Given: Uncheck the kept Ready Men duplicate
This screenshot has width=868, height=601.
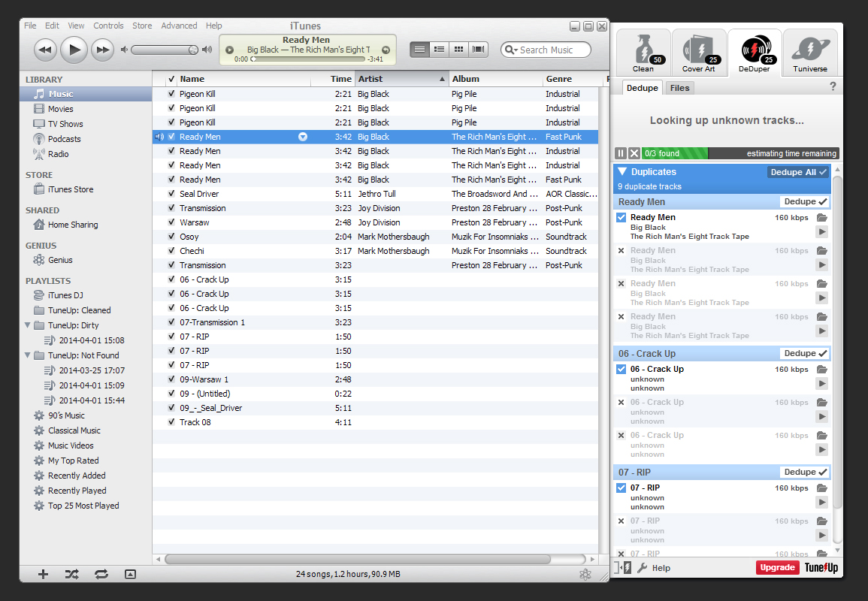Looking at the screenshot, I should (x=621, y=218).
